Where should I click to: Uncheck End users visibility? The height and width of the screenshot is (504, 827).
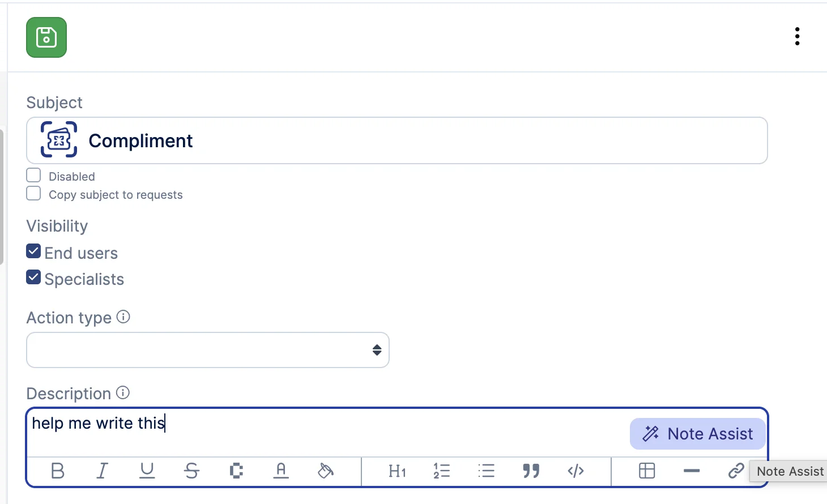(x=33, y=251)
